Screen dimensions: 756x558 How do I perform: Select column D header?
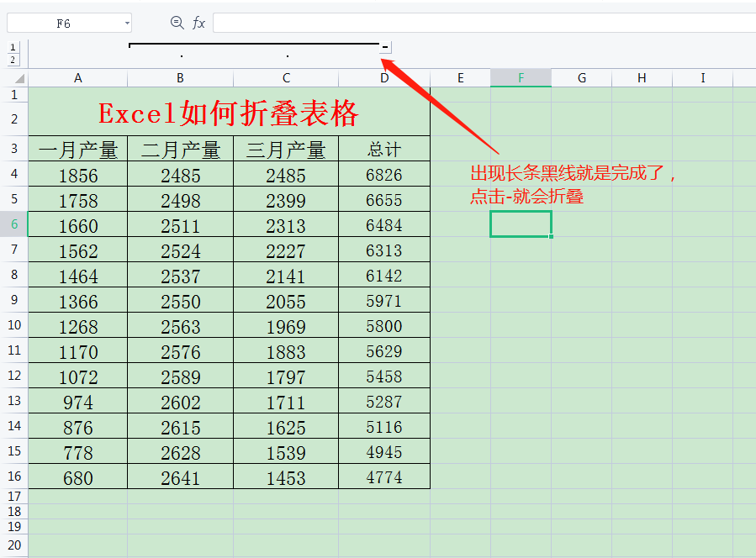pos(384,78)
